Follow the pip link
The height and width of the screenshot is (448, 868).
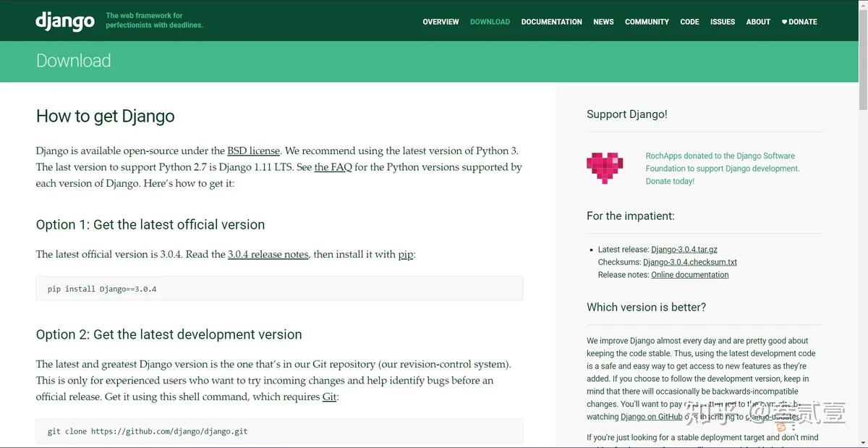pos(406,255)
